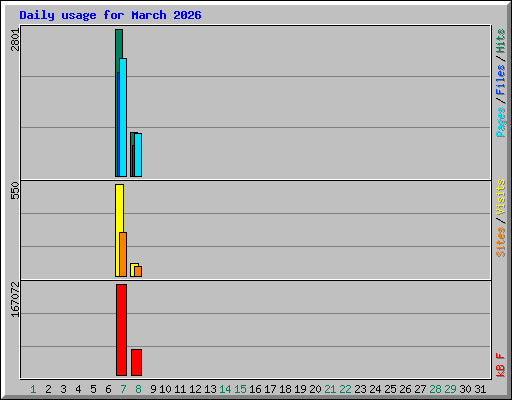This screenshot has width=512, height=400.
Task: Click day 28 on the x-axis
Action: click(x=435, y=389)
